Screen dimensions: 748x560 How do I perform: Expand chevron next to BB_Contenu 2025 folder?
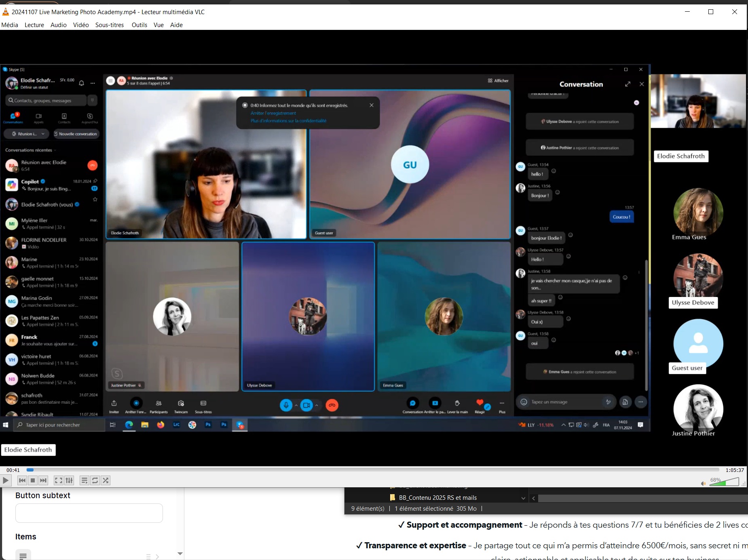tap(523, 498)
